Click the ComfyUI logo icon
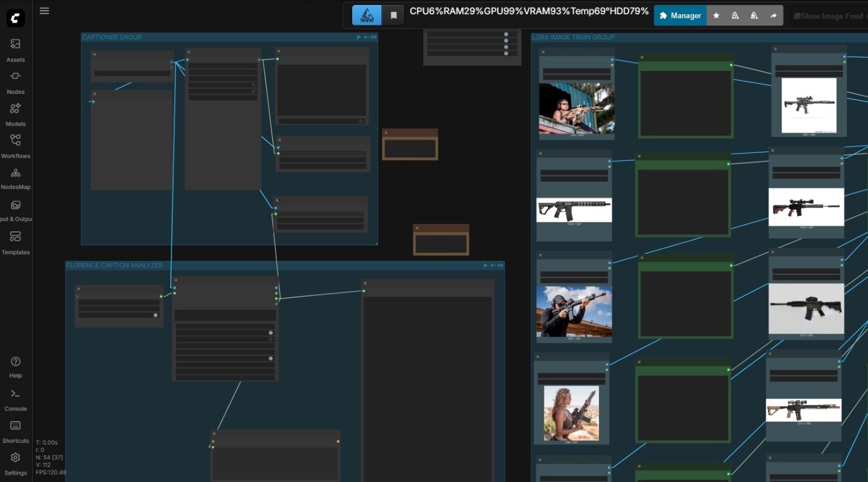Screen dimensions: 868x482 (x=16, y=18)
